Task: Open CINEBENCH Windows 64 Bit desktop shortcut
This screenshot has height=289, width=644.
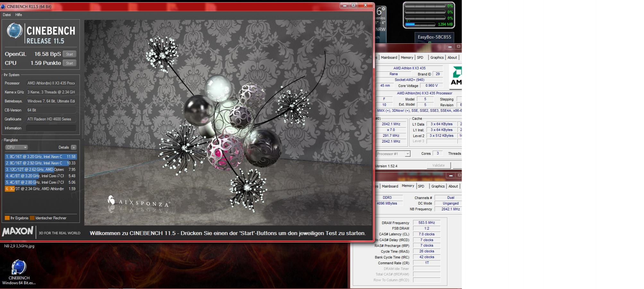Action: (19, 272)
